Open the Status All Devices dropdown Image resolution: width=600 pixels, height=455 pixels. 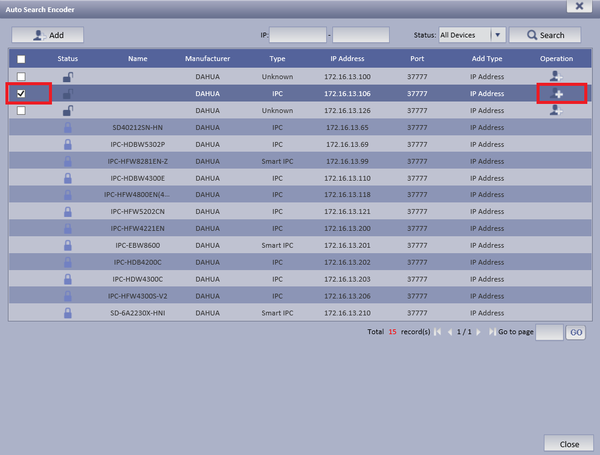coord(472,35)
